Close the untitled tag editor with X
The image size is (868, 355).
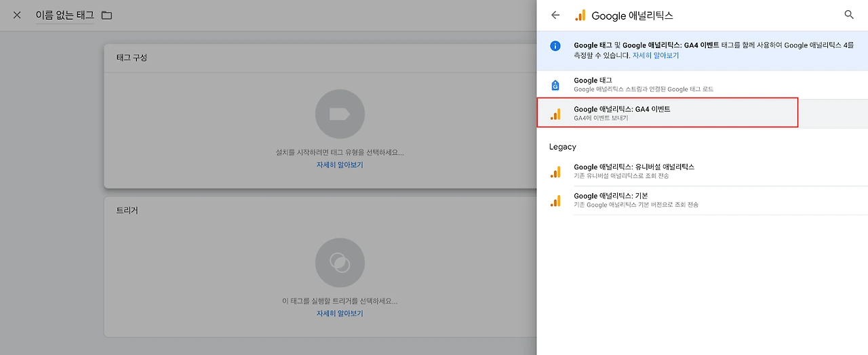[x=17, y=15]
